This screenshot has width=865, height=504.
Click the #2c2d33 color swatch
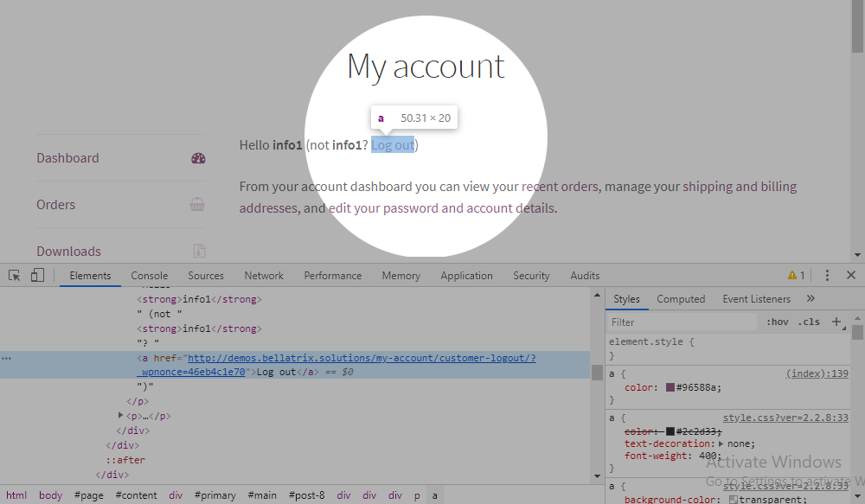pyautogui.click(x=670, y=431)
